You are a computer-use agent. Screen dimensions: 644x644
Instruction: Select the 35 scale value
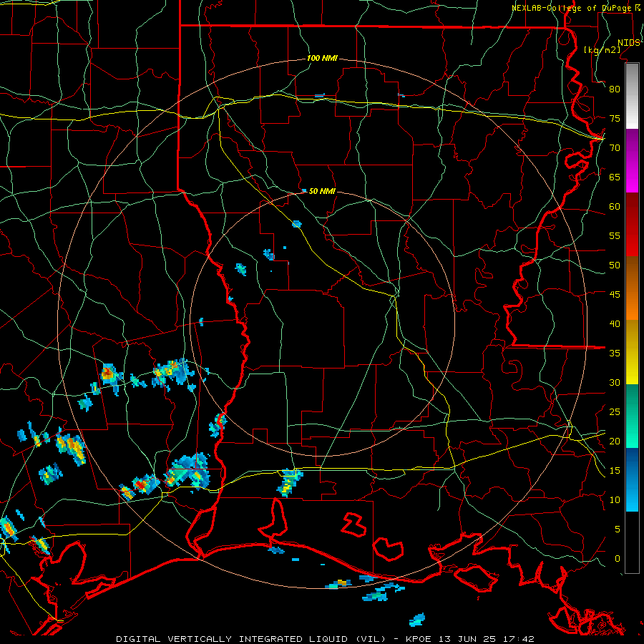tap(615, 353)
